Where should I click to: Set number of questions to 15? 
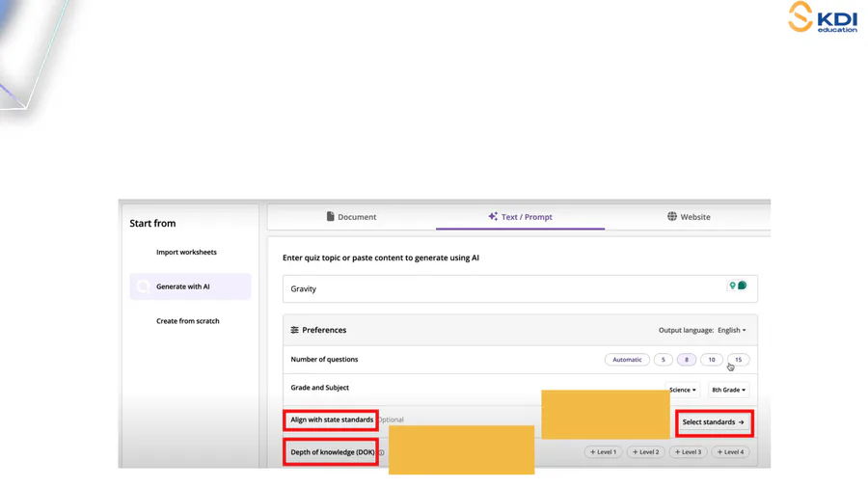coord(738,360)
